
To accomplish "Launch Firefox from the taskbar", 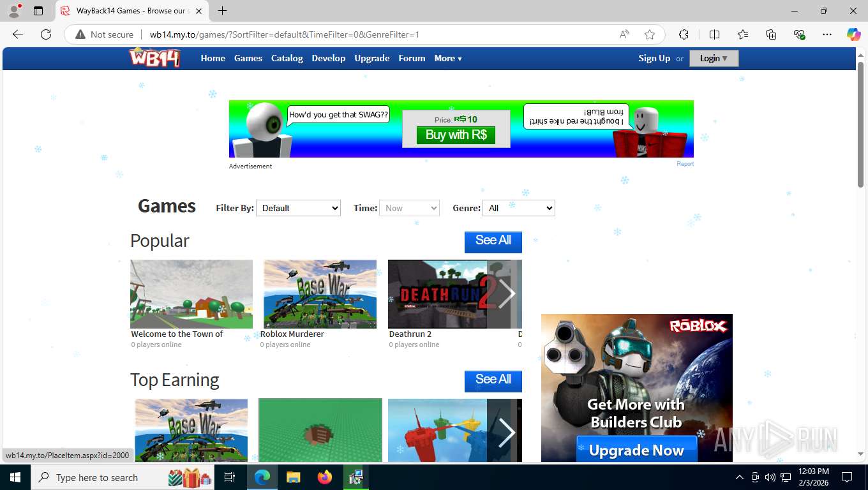I will [x=325, y=477].
